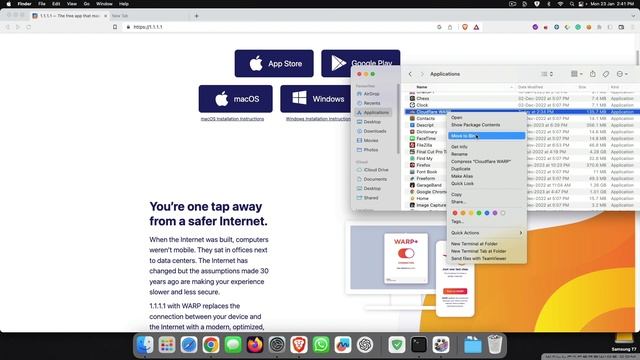Launch Safari from the Dock
Screen dimensions: 640x360
pos(189,345)
